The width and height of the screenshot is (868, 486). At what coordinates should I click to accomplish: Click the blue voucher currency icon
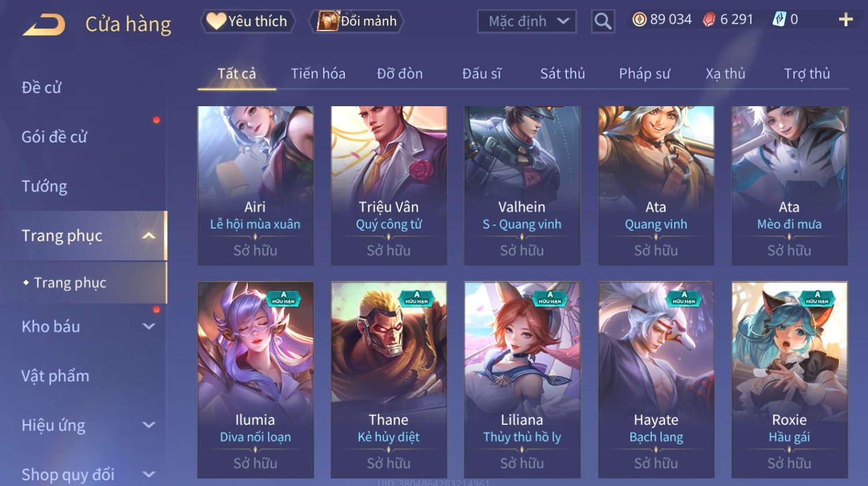tap(779, 20)
